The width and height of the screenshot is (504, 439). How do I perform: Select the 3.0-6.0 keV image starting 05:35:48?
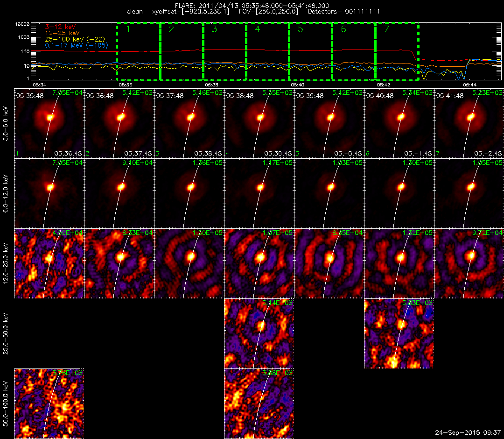click(x=49, y=123)
